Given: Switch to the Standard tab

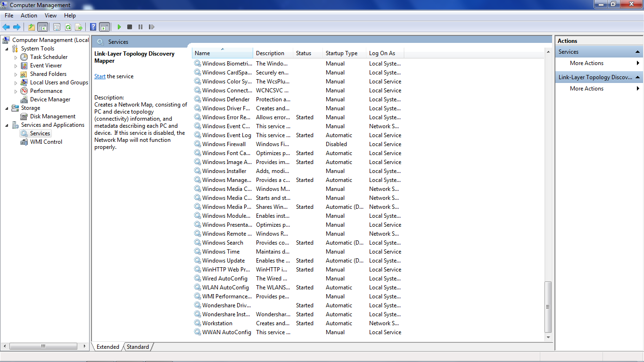Looking at the screenshot, I should (138, 347).
